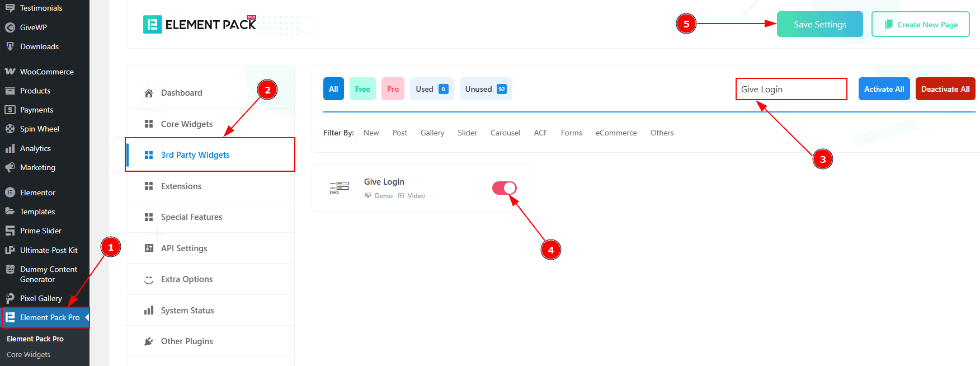Show Unused widgets filter
Image resolution: width=980 pixels, height=366 pixels.
click(486, 89)
